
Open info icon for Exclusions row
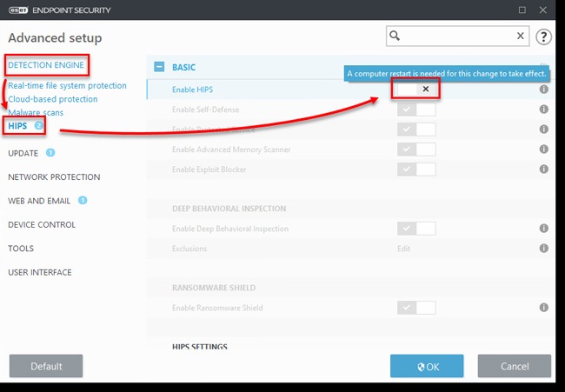tap(544, 248)
